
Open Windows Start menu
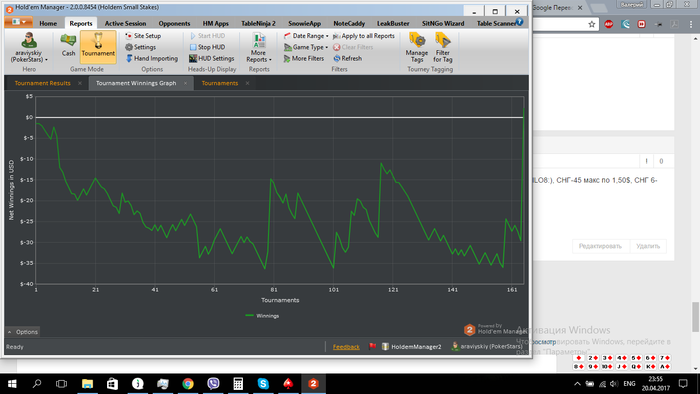tap(12, 383)
